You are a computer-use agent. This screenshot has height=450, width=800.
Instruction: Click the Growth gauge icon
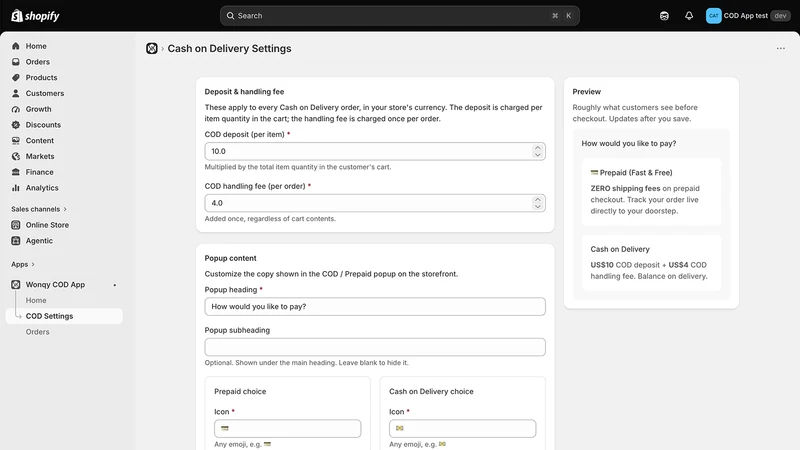tap(16, 109)
